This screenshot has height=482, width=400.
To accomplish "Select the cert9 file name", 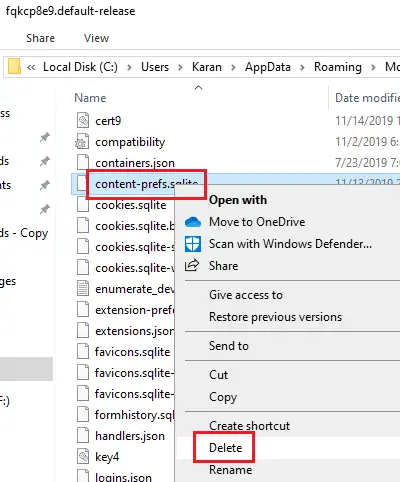I will tap(108, 121).
